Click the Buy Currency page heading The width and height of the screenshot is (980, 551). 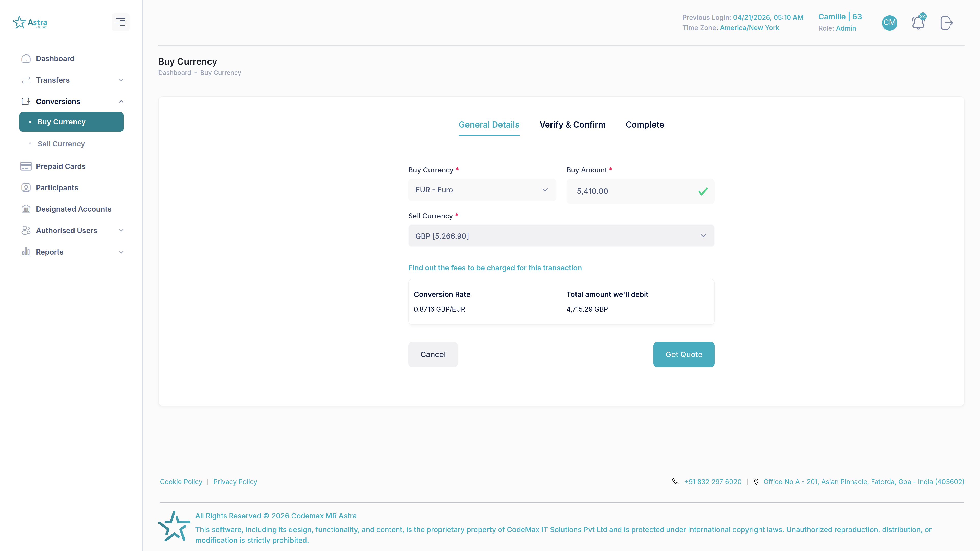188,61
